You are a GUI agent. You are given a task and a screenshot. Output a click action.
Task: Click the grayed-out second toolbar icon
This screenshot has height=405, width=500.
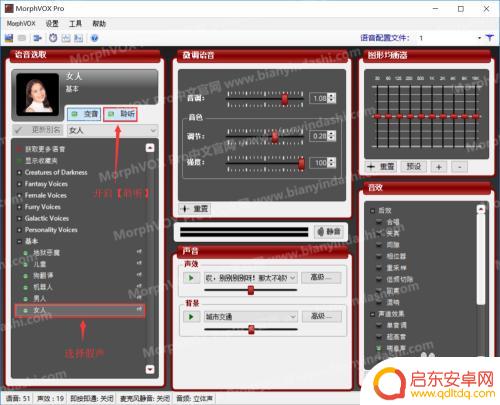click(x=22, y=38)
